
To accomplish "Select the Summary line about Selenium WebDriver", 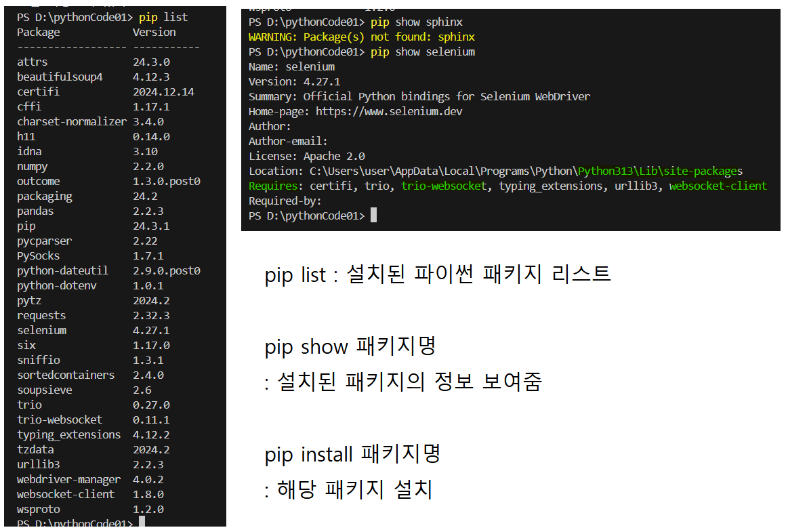I will [x=419, y=96].
